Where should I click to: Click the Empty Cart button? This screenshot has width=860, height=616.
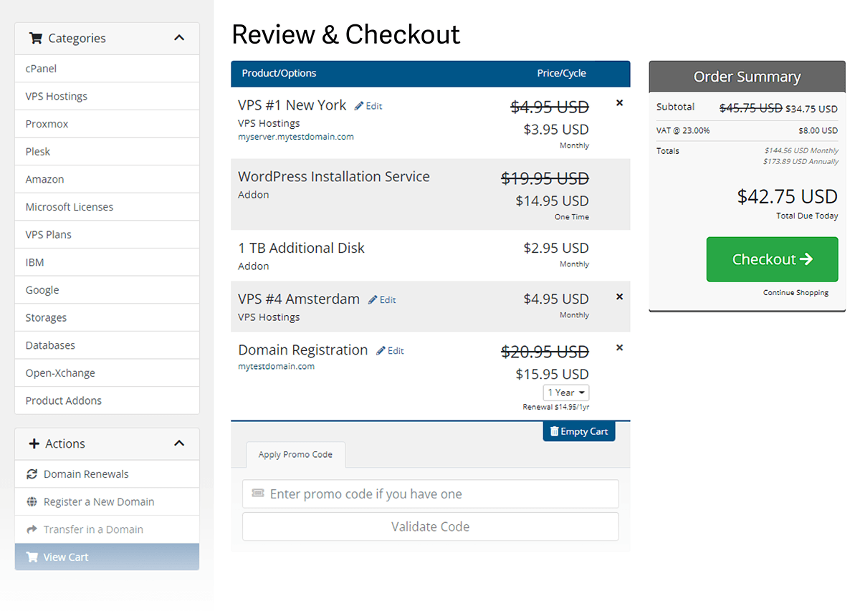click(579, 431)
